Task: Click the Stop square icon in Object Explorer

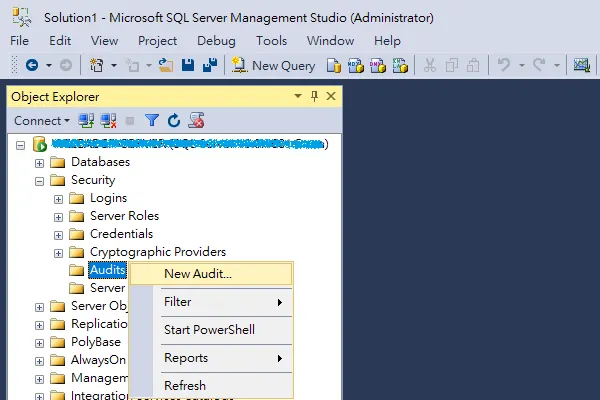Action: [130, 121]
